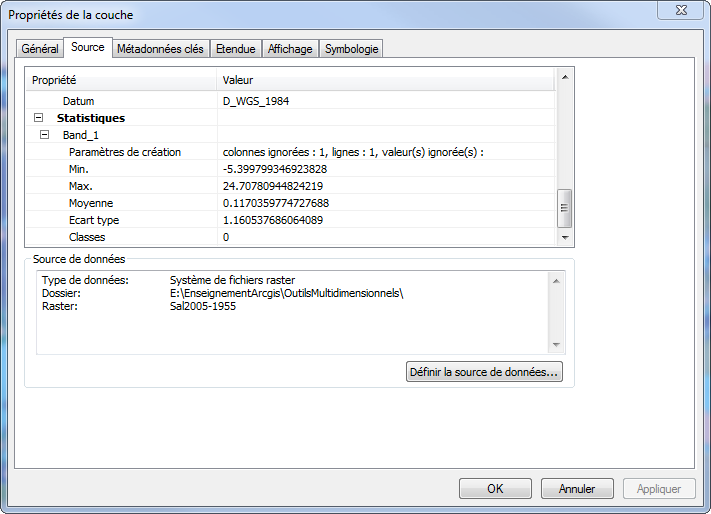The width and height of the screenshot is (711, 514).
Task: Open the Métadonnées clés tab
Action: 160,49
